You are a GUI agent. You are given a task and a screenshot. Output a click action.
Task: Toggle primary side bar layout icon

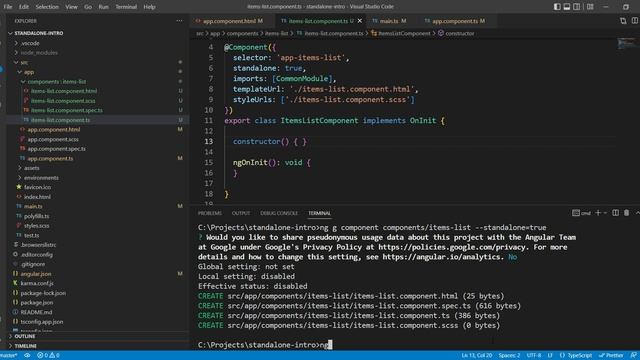(x=557, y=7)
